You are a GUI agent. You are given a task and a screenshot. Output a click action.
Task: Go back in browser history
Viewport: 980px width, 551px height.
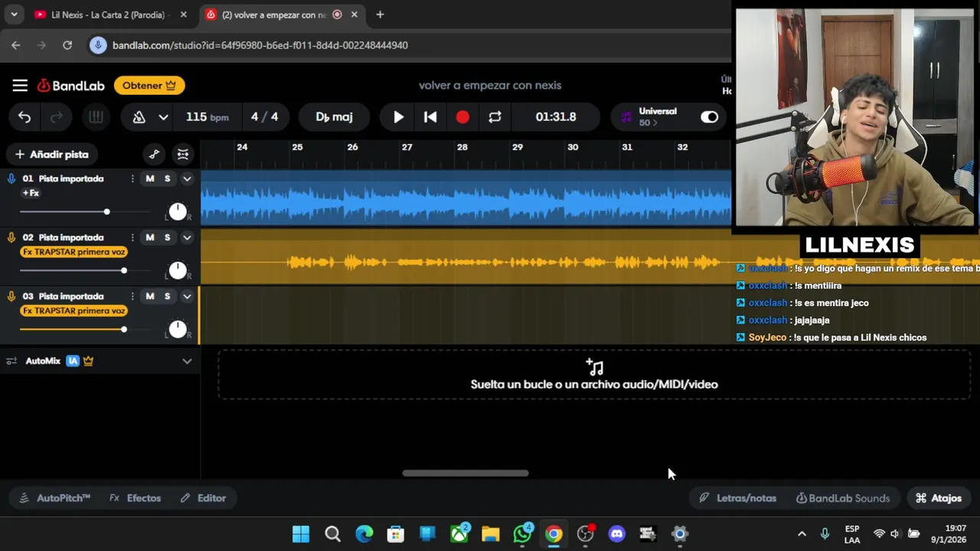pyautogui.click(x=16, y=45)
